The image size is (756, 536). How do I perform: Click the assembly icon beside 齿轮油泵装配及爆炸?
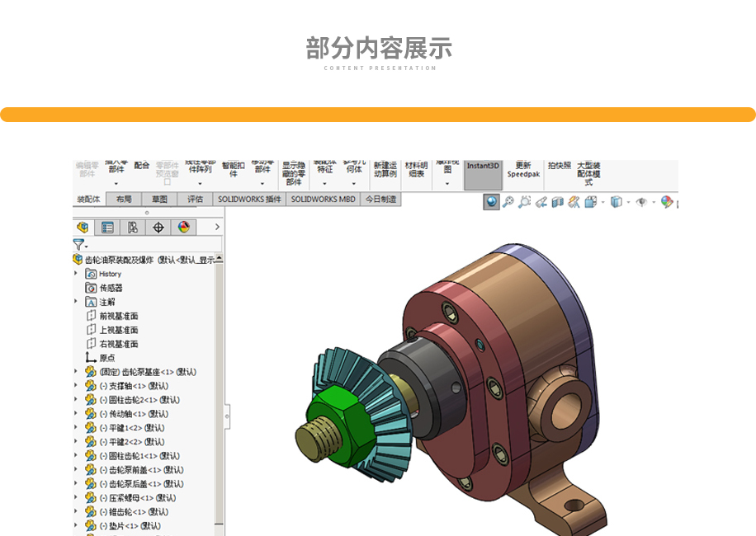pyautogui.click(x=78, y=260)
